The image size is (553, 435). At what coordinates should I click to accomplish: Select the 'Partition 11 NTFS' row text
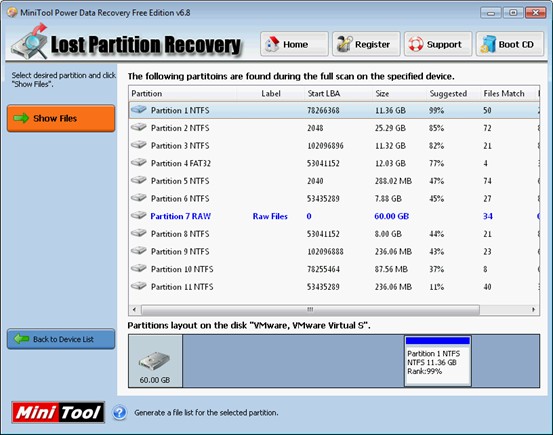point(182,286)
